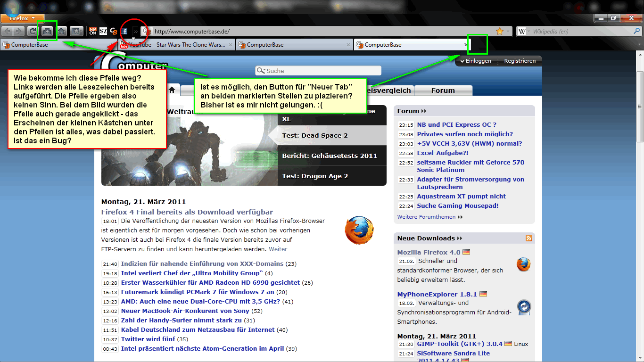The width and height of the screenshot is (644, 362).
Task: Open forum thread Privates surfen noch möglich?
Action: click(465, 134)
